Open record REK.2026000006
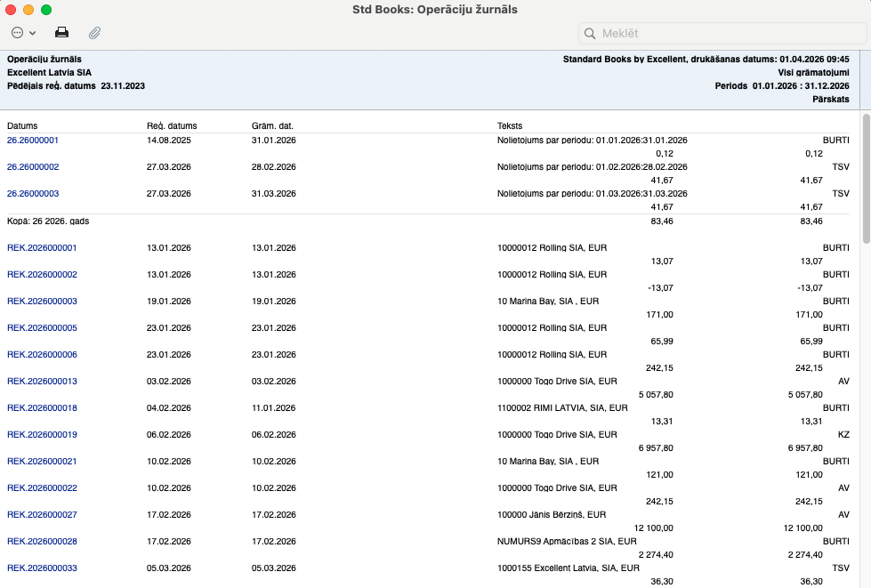 42,355
